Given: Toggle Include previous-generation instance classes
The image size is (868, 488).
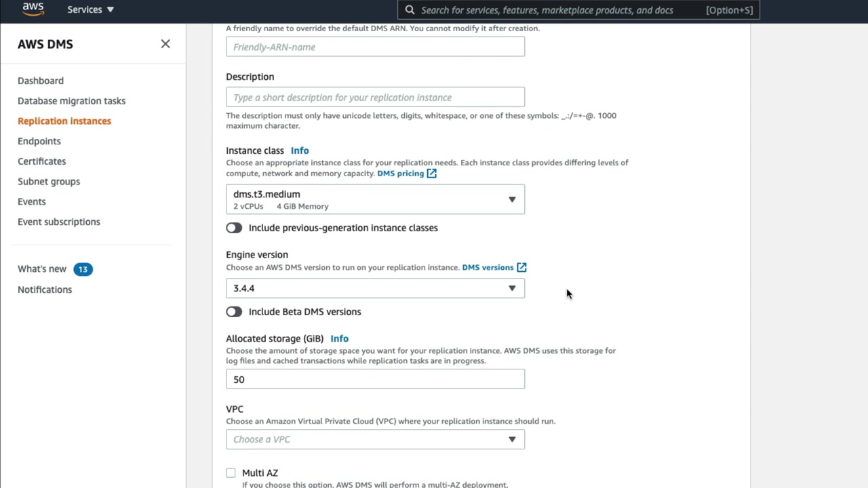Looking at the screenshot, I should coord(234,228).
